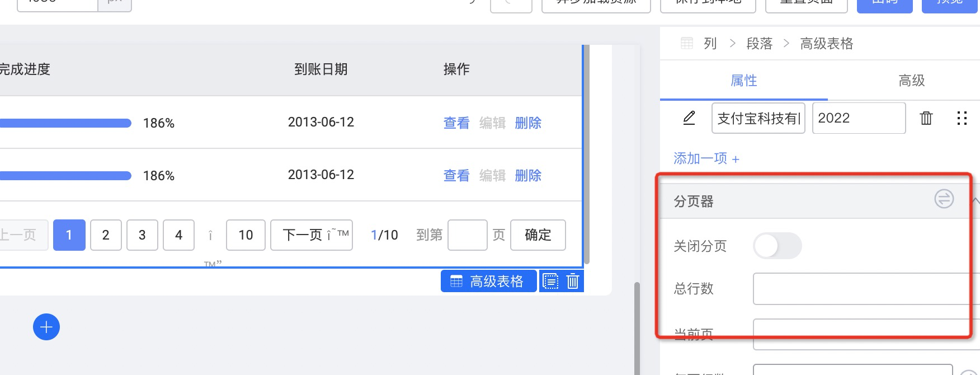Viewport: 980px width, 375px height.
Task: Click the 完成进度 column header
Action: point(25,69)
